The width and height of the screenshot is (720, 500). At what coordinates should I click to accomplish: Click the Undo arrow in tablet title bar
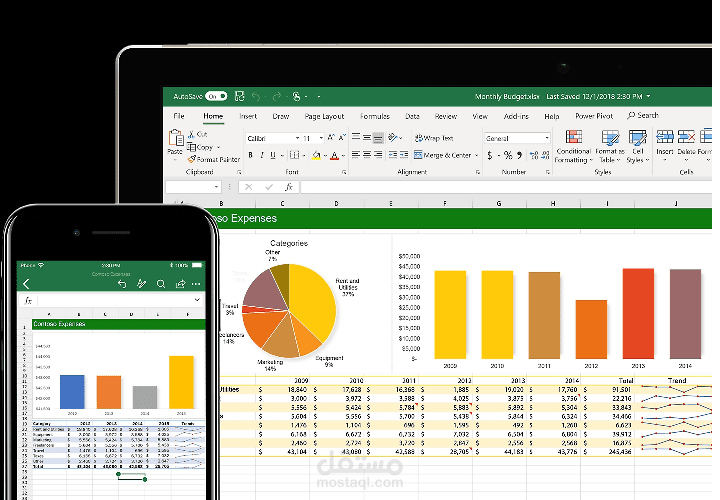click(256, 96)
